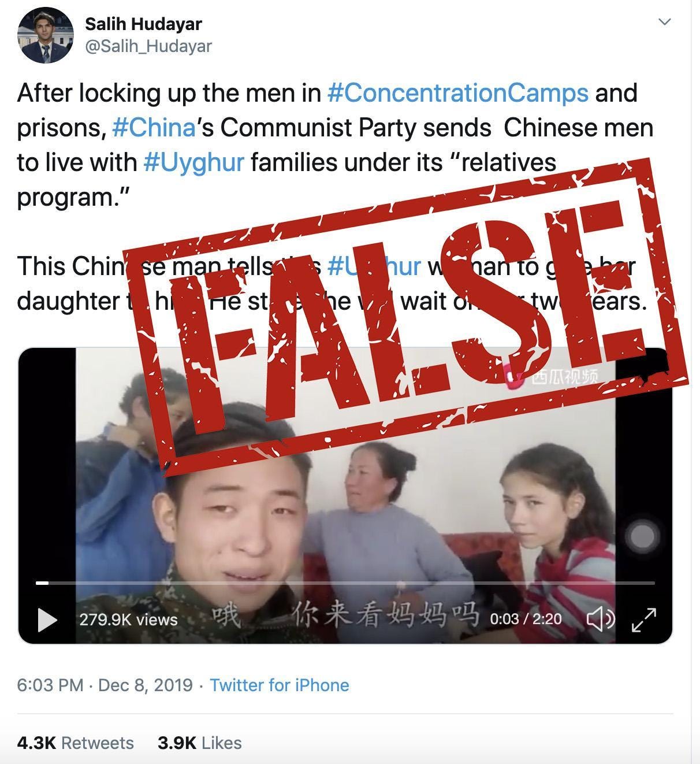Viewport: 700px width, 764px height.
Task: View the 3.9K Likes list
Action: click(200, 743)
